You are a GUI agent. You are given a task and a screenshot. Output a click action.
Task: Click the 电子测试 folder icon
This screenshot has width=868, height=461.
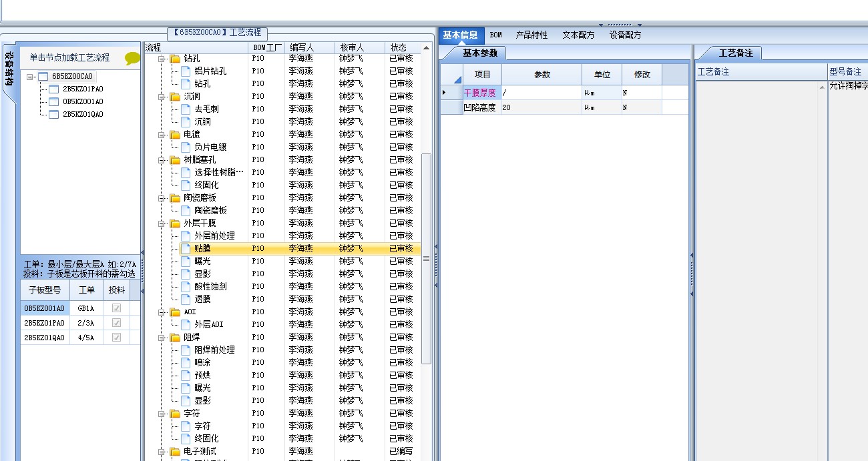coord(175,452)
